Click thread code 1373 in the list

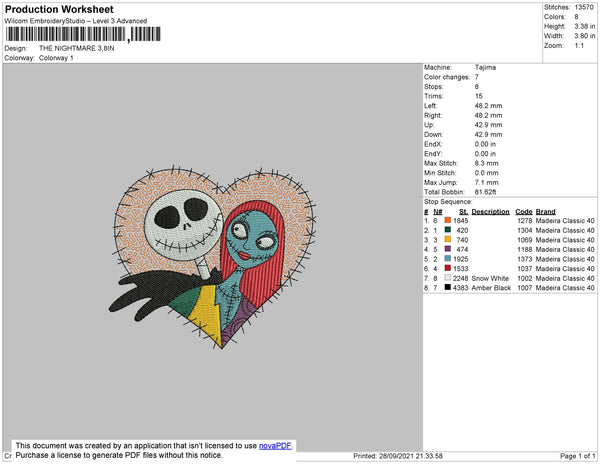tap(525, 259)
